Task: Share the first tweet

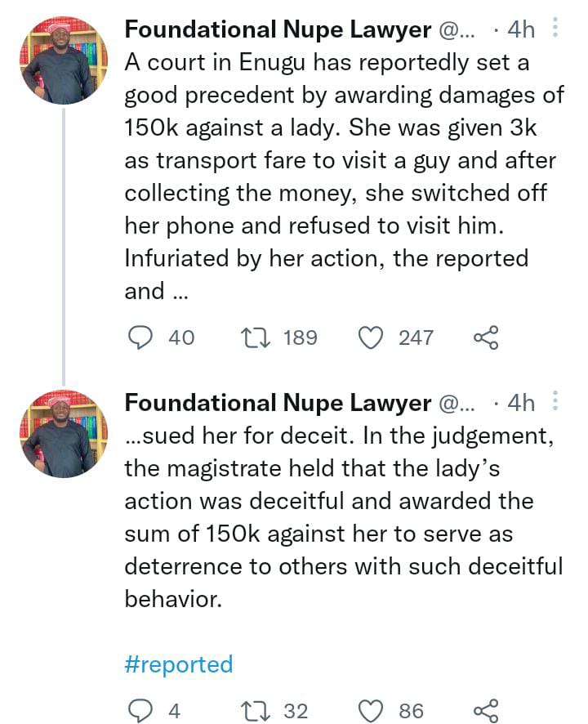Action: (x=485, y=337)
